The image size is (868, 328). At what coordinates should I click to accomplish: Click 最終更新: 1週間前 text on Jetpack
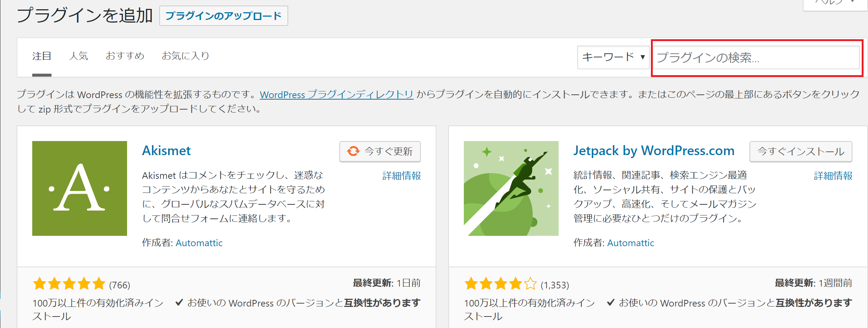(814, 283)
